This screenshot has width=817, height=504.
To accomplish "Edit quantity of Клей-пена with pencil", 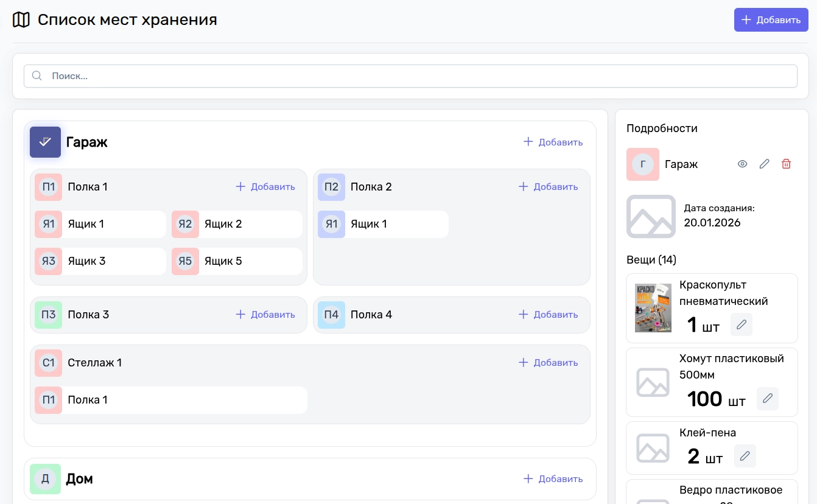I will (x=745, y=456).
